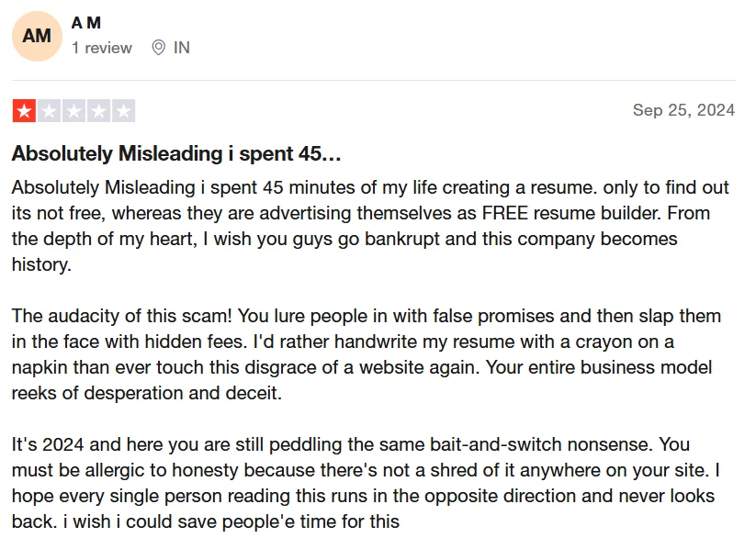
Task: Click the location pin icon
Action: tap(159, 48)
